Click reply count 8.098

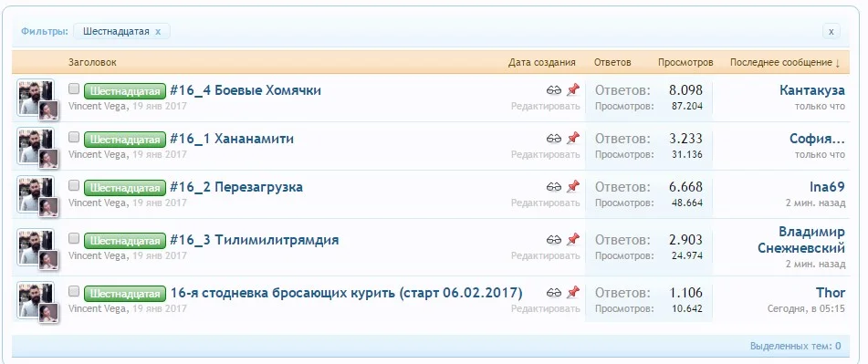685,90
